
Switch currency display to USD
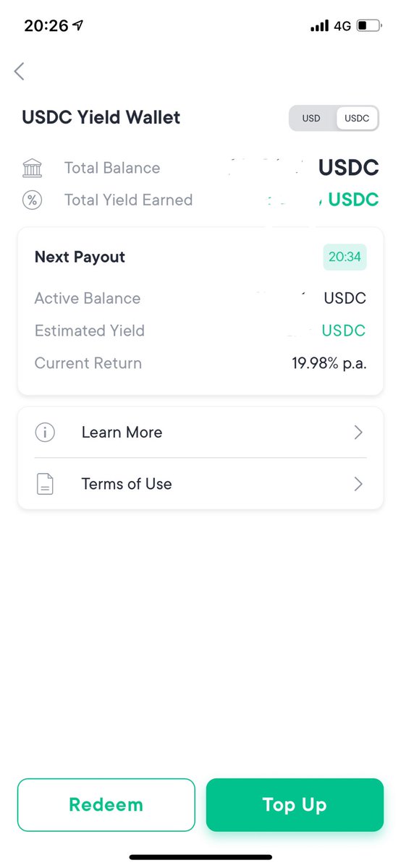tap(311, 118)
